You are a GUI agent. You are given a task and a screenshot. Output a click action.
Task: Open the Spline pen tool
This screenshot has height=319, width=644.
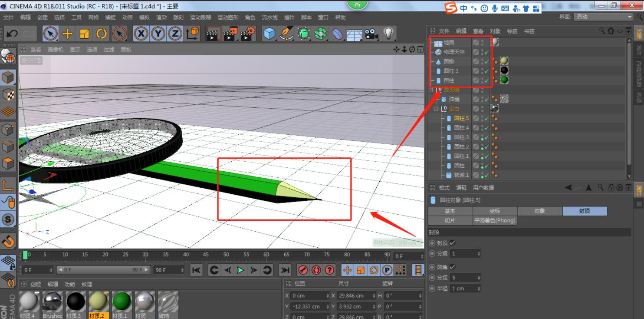coord(286,33)
